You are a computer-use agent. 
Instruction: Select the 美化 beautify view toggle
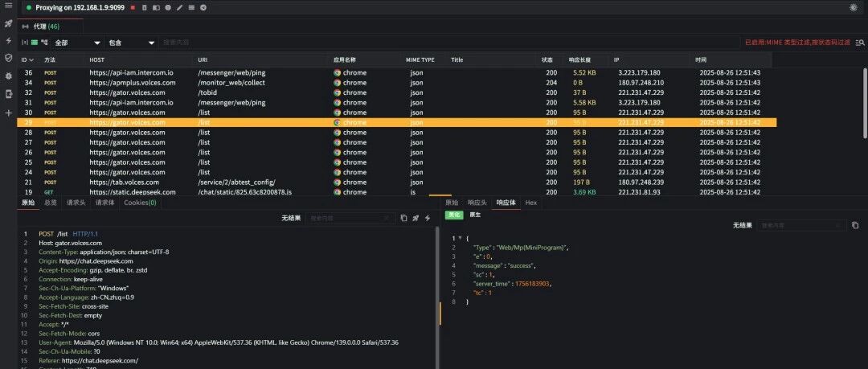point(454,215)
